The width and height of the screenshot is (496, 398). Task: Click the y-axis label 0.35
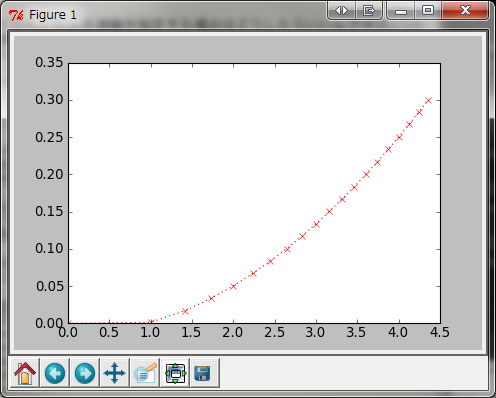point(49,63)
